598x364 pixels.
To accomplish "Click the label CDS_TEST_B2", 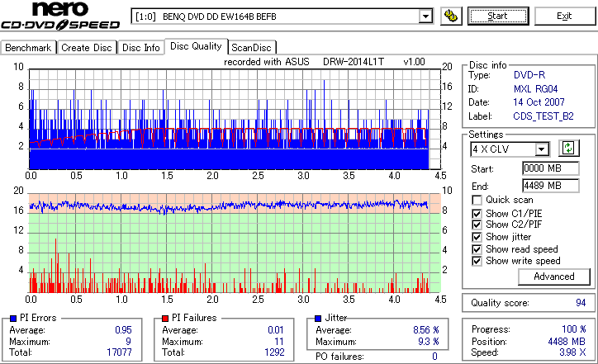I will coord(543,116).
